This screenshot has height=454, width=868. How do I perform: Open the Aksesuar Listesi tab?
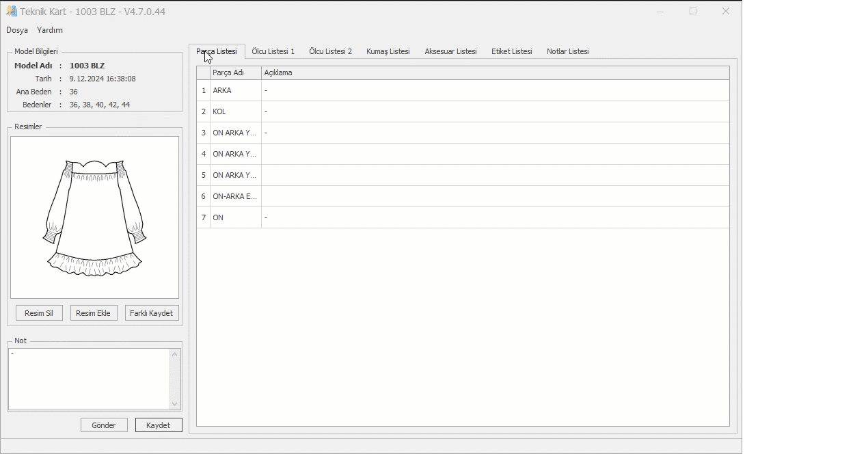coord(450,51)
